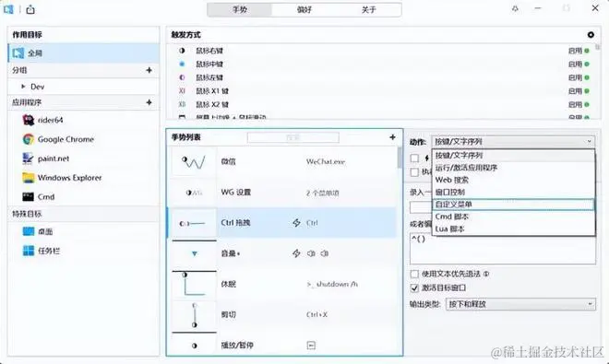
Task: Open the 输出类型 dropdown
Action: click(x=520, y=304)
